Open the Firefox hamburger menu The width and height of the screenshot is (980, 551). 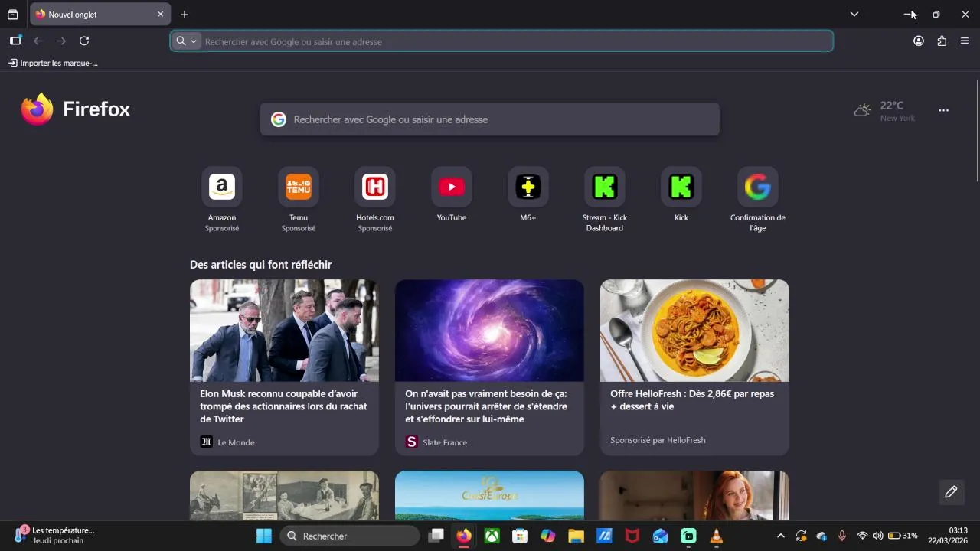[x=965, y=41]
